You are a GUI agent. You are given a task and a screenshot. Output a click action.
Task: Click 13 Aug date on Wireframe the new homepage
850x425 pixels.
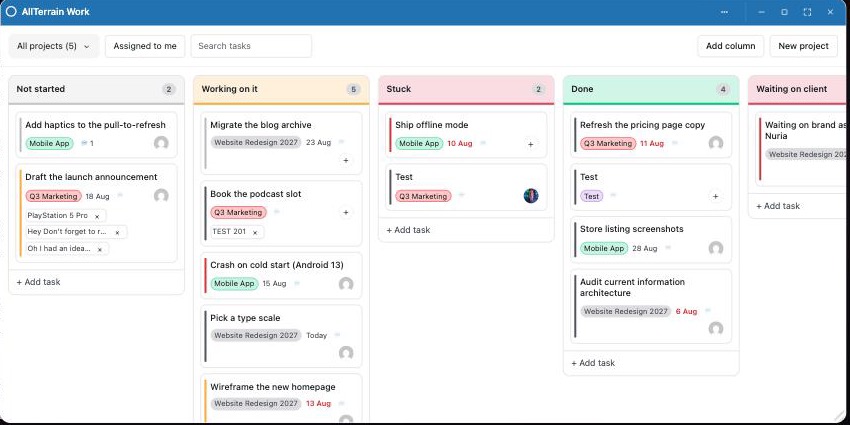[x=318, y=403]
